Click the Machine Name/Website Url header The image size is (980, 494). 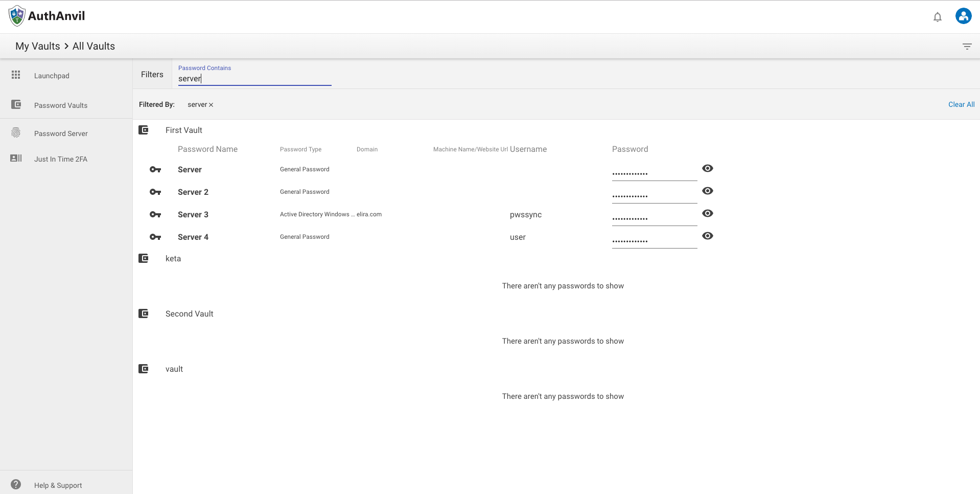click(471, 149)
